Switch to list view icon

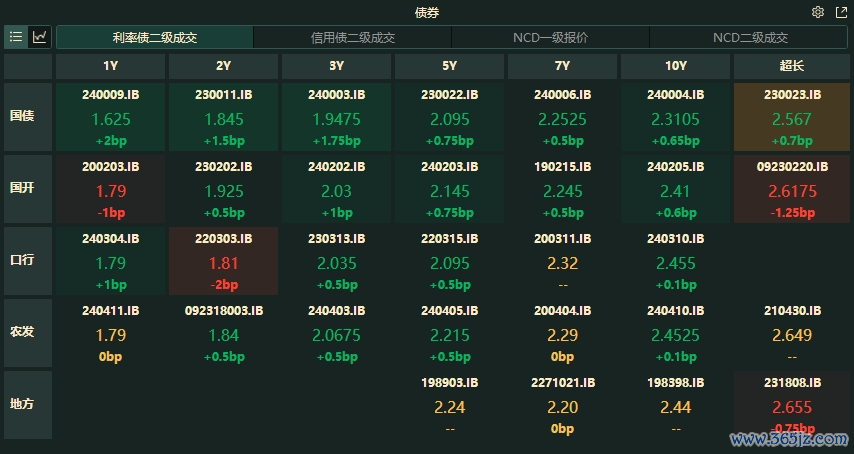coord(16,37)
